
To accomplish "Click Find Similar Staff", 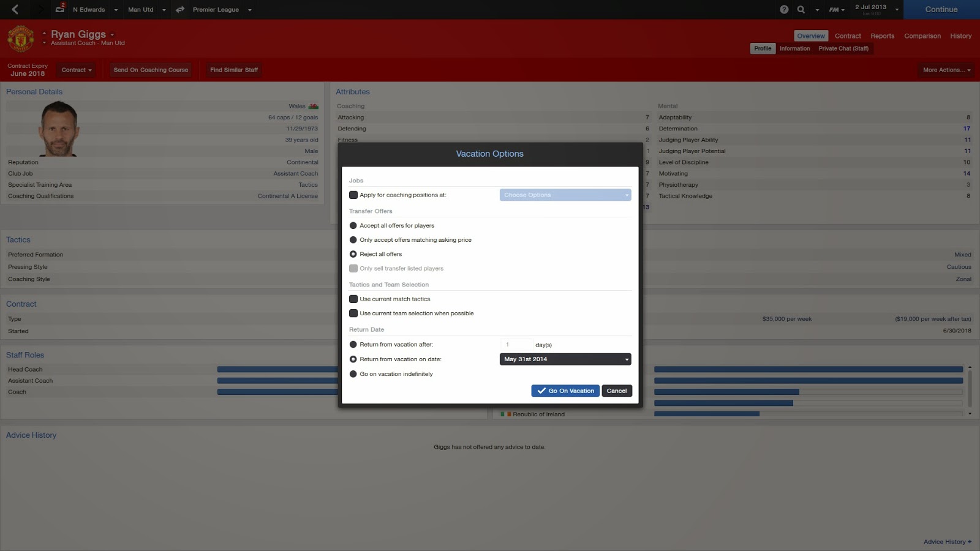I will click(234, 70).
